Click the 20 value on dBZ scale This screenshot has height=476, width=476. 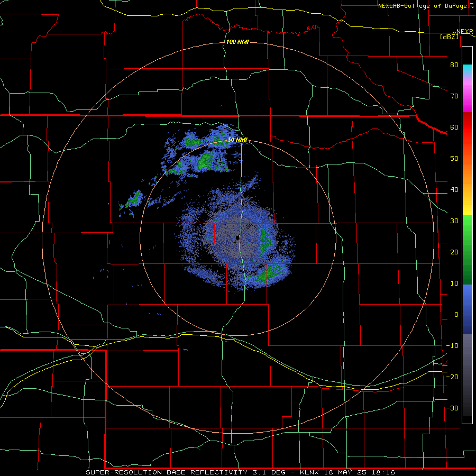tap(454, 252)
